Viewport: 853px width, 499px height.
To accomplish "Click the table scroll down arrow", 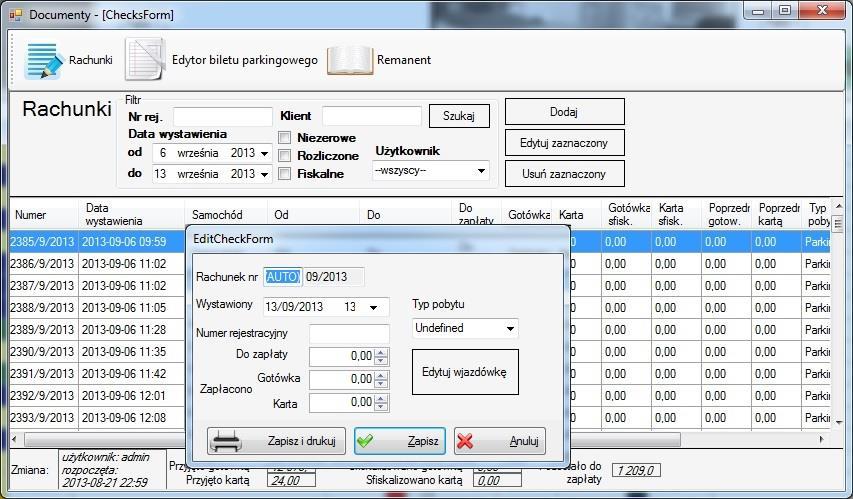I will (x=838, y=422).
